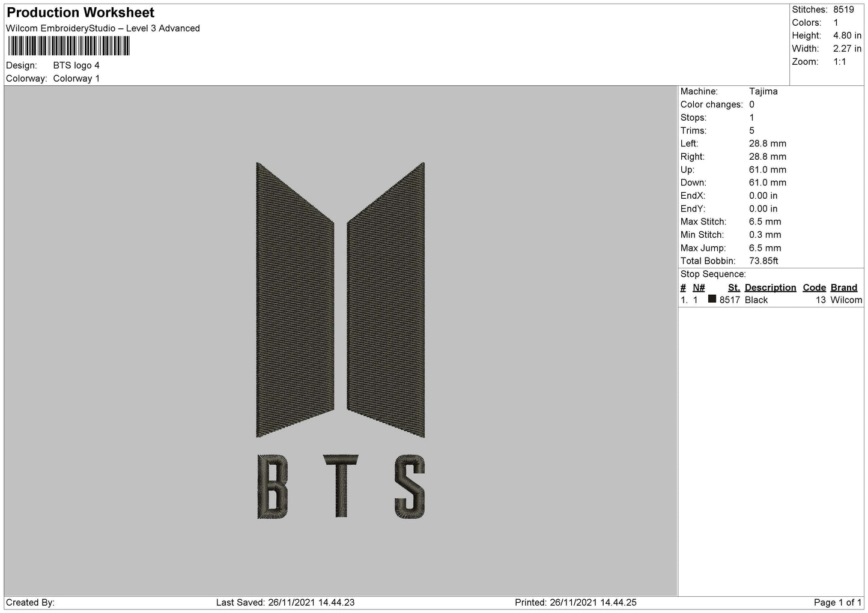Click the Color changes value 0
868x613 pixels.
click(x=751, y=104)
